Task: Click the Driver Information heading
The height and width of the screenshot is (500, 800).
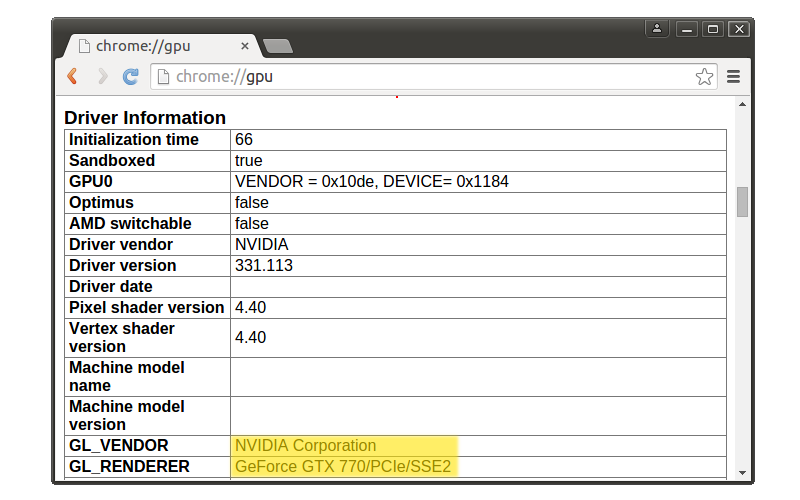Action: tap(144, 117)
